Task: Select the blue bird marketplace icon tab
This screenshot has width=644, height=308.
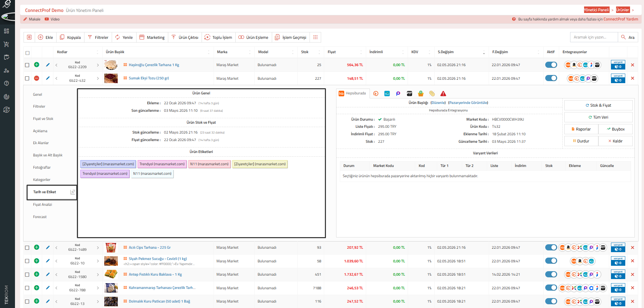Action: pos(387,94)
